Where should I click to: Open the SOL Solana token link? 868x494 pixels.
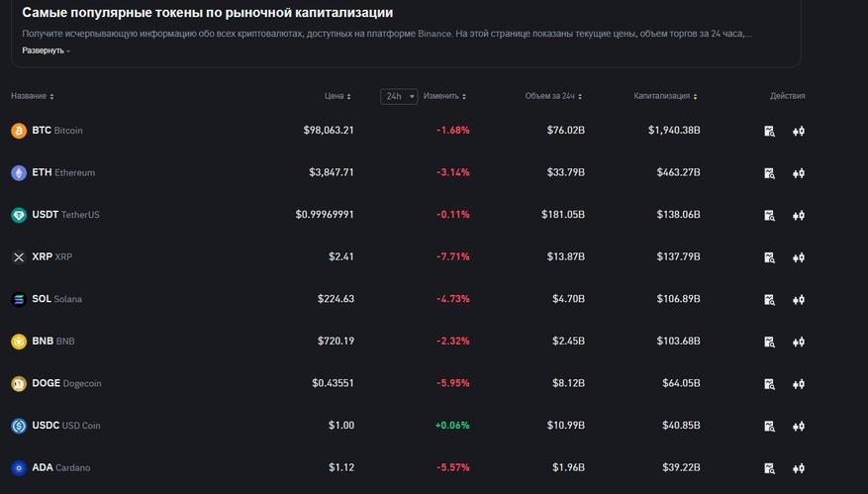57,299
